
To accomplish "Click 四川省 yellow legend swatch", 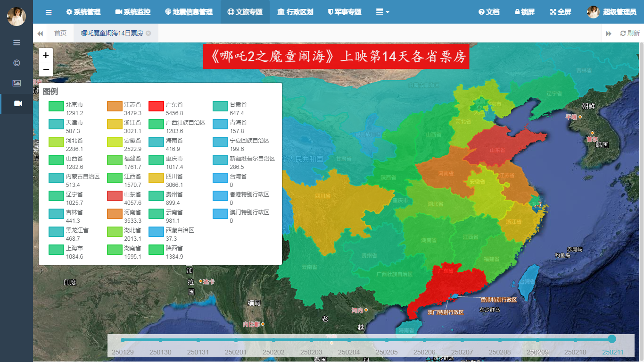I will click(x=156, y=177).
